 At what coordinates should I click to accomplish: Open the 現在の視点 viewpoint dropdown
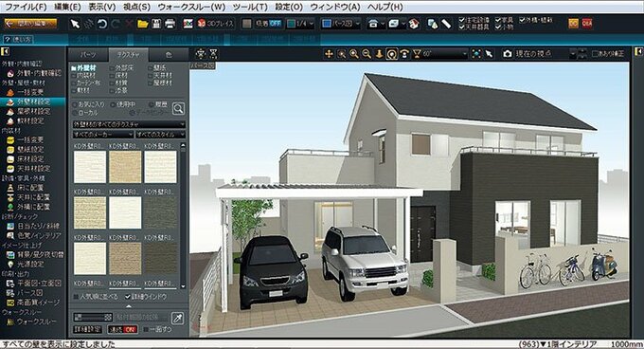tap(573, 54)
